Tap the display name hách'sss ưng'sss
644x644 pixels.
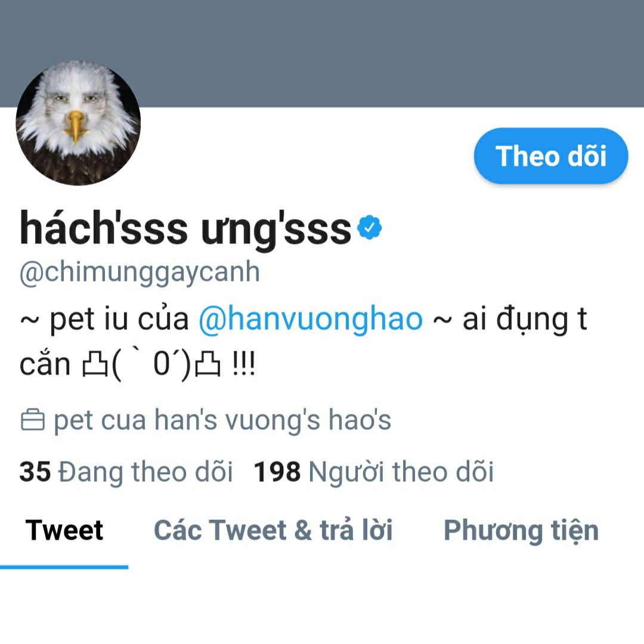[x=185, y=228]
